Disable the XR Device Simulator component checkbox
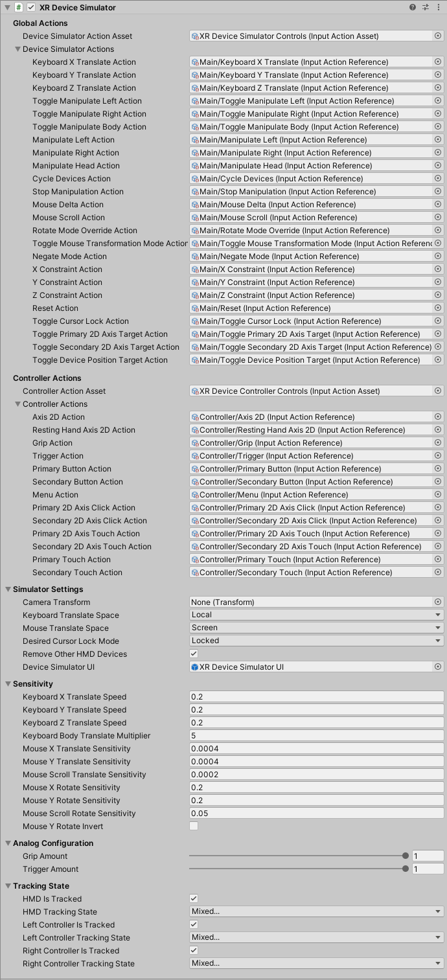Viewport: 447px width, 980px height. point(31,7)
